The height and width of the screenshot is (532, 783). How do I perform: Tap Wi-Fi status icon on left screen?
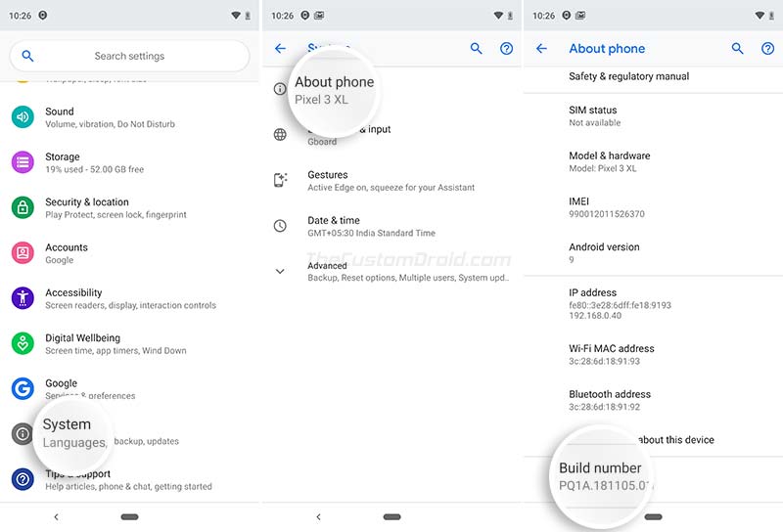point(236,16)
